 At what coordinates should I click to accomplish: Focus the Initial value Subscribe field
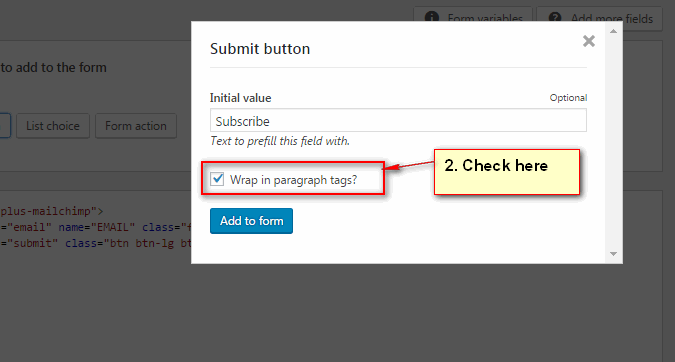pyautogui.click(x=398, y=121)
